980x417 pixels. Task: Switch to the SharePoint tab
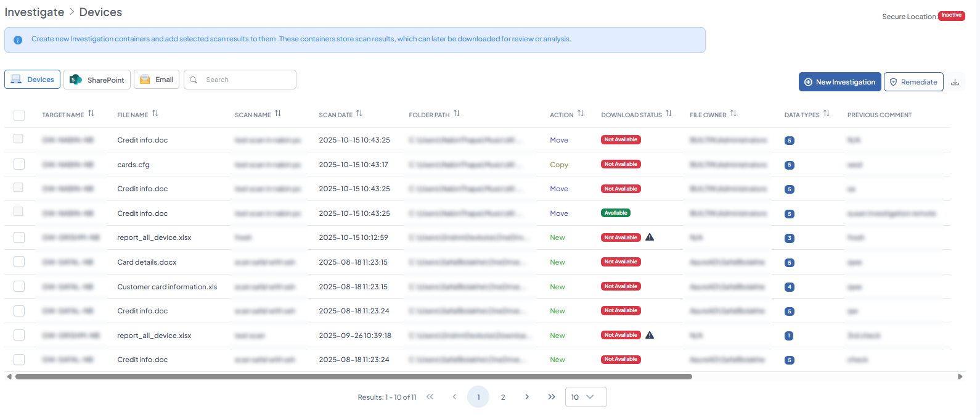click(97, 80)
